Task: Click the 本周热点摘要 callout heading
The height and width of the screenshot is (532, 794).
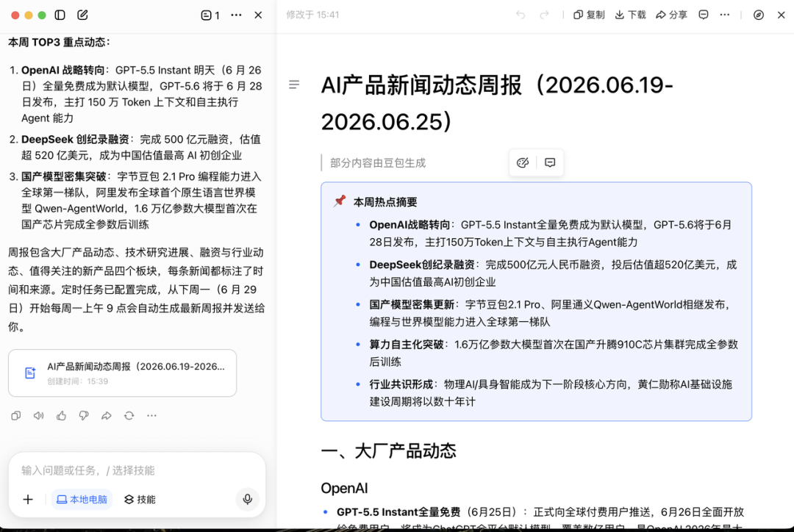Action: coord(385,202)
